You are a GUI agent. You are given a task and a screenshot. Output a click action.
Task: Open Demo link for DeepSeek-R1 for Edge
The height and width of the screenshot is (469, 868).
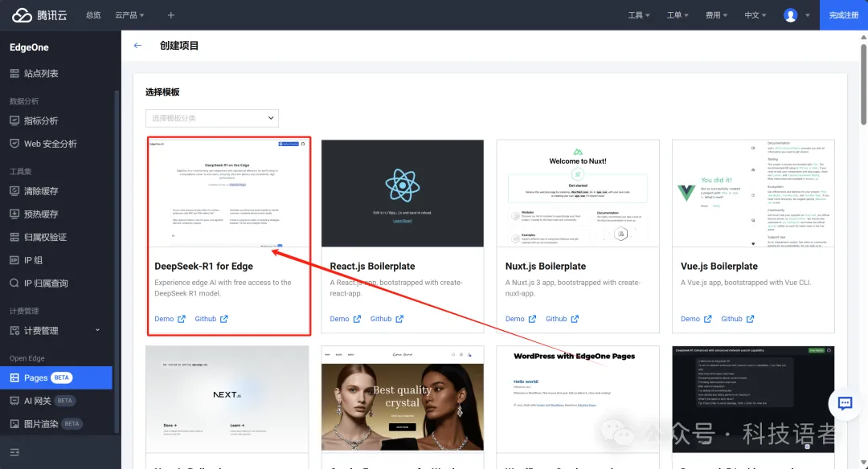click(x=170, y=319)
